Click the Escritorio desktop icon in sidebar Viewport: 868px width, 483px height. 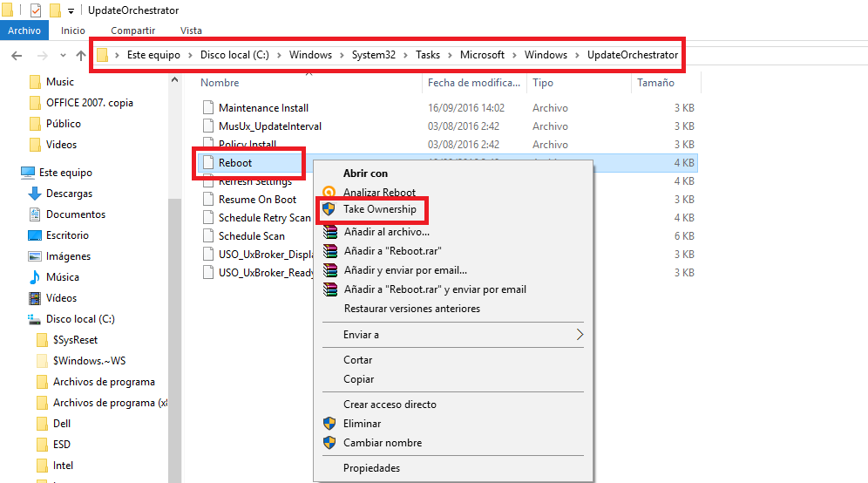click(x=34, y=235)
